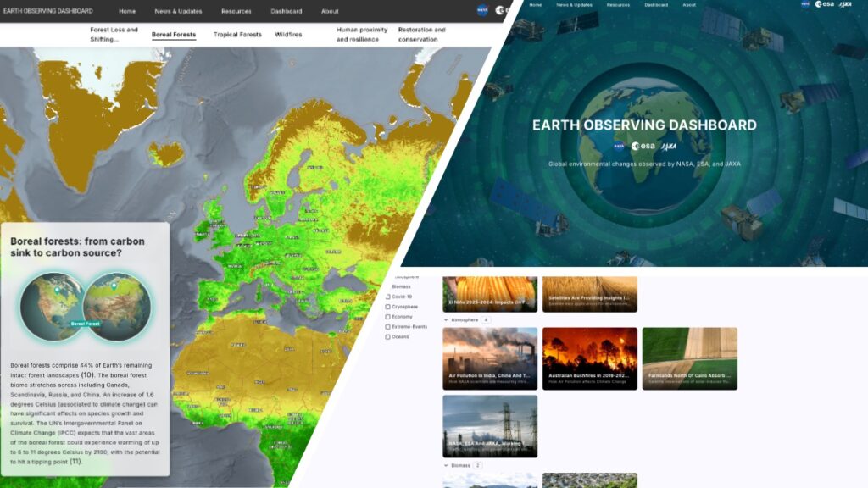This screenshot has height=488, width=868.
Task: Go to Home on the landing page navigation
Action: click(536, 5)
